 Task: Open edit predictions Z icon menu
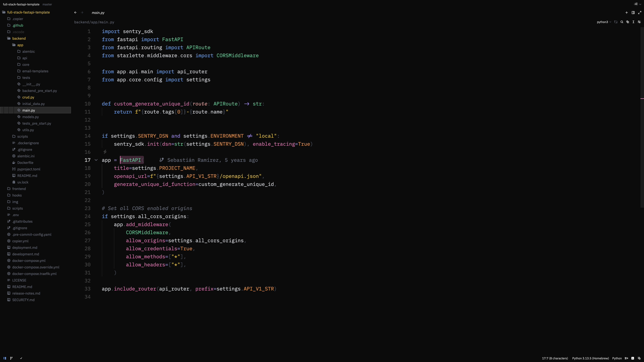pyautogui.click(x=626, y=358)
